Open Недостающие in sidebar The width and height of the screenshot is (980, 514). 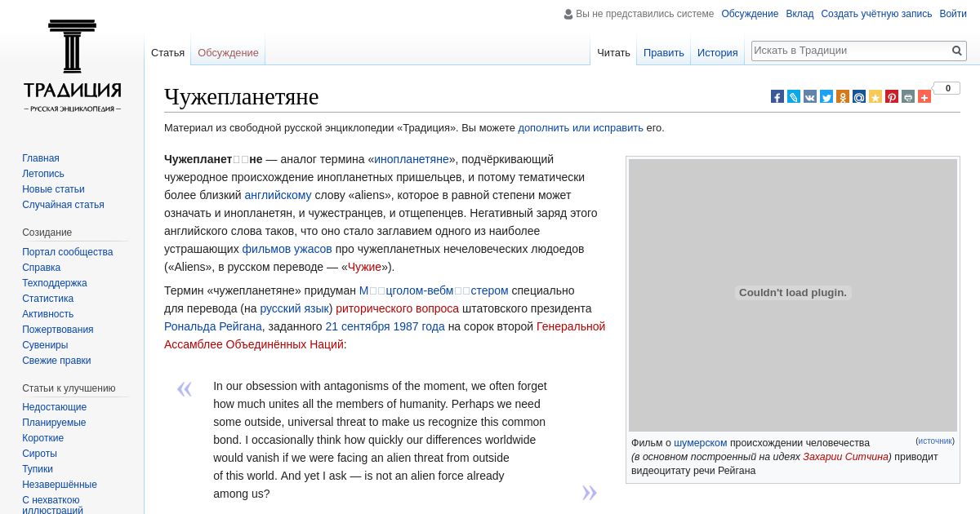54,407
